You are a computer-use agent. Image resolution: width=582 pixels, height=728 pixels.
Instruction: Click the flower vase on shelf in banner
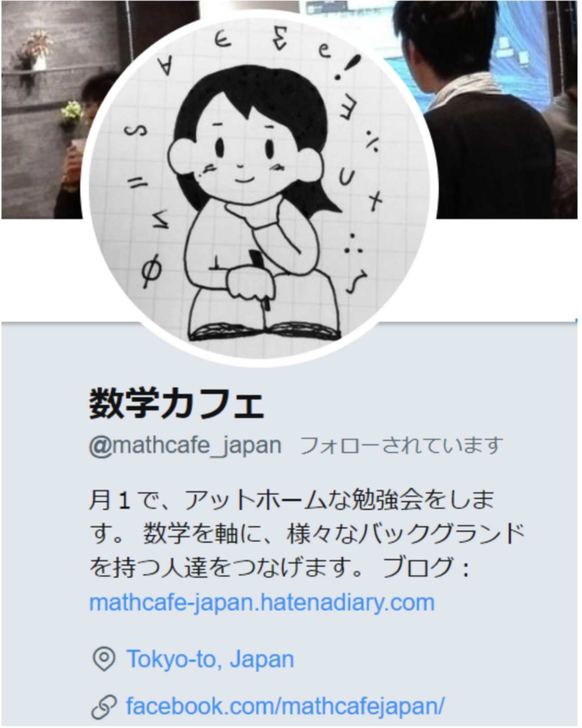36,52
